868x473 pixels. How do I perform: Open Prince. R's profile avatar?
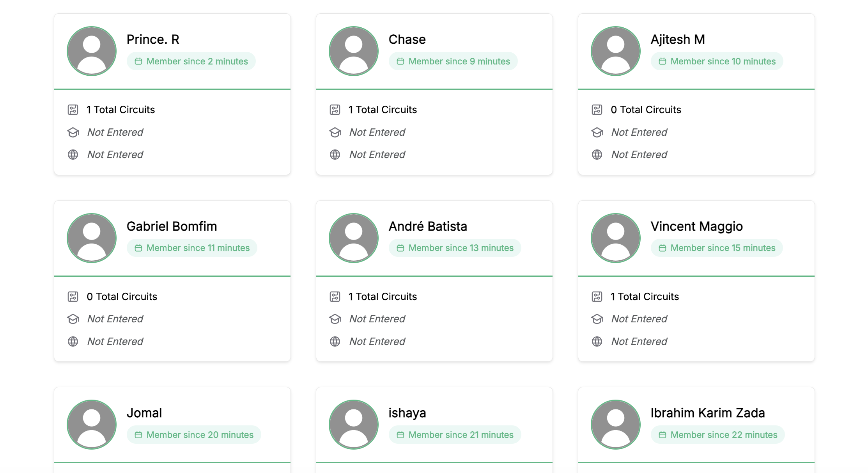click(91, 51)
